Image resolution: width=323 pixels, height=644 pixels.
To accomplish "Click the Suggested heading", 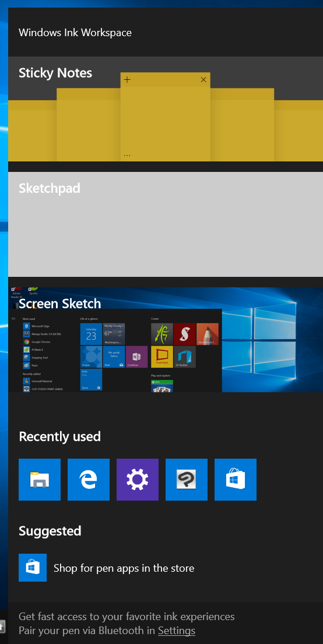I will point(50,531).
